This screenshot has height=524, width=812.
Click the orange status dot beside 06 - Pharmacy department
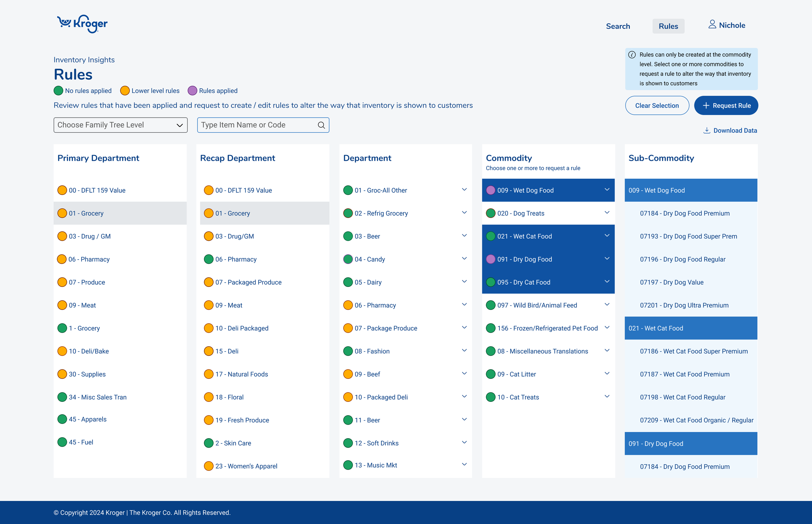click(348, 305)
